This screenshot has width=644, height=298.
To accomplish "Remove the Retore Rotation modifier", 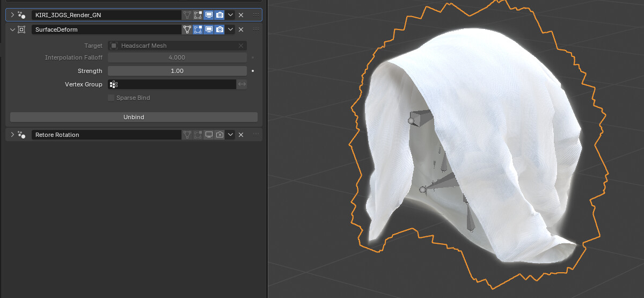I will tap(241, 135).
